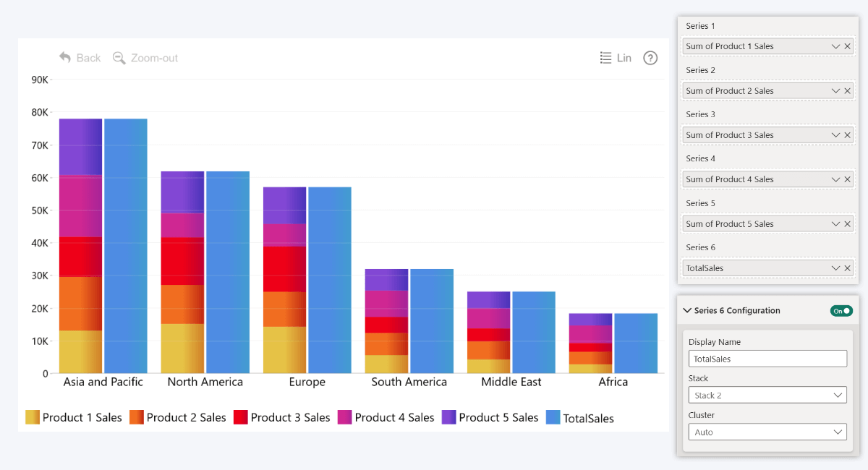Expand Sum of Product 4 Sales chevron menu

click(x=835, y=179)
